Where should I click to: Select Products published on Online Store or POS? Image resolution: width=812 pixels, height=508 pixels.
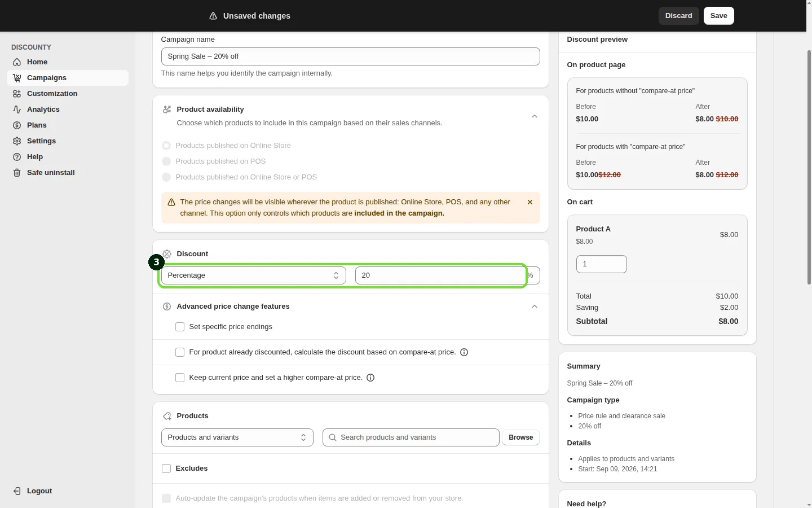(166, 177)
